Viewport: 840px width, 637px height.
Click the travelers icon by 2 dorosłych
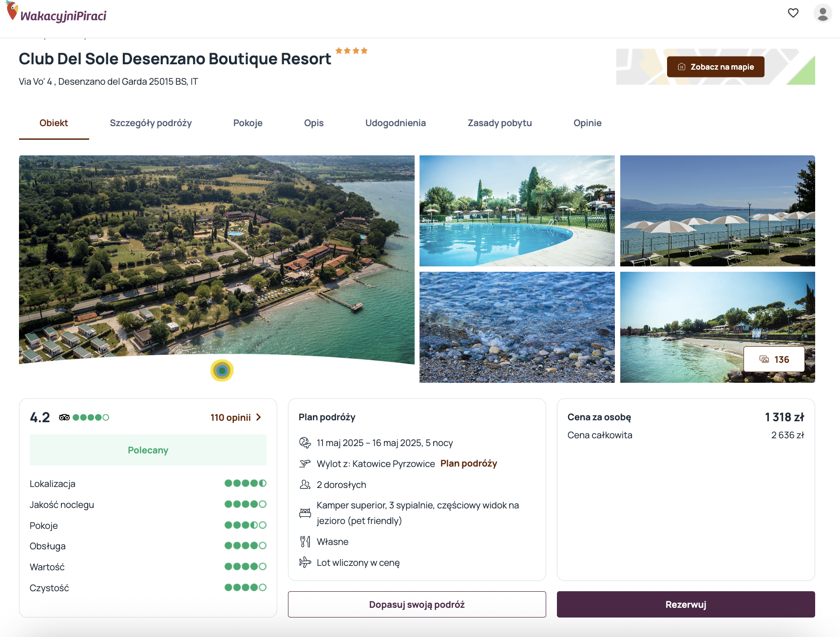tap(305, 485)
